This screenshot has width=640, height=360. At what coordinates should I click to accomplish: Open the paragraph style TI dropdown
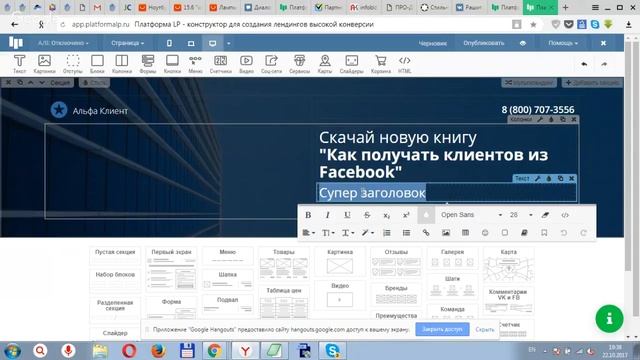328,233
